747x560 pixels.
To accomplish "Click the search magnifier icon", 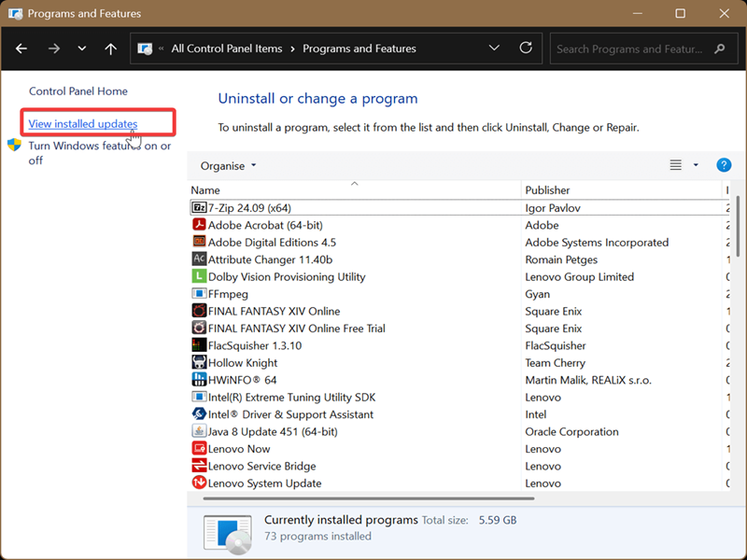I will [719, 49].
